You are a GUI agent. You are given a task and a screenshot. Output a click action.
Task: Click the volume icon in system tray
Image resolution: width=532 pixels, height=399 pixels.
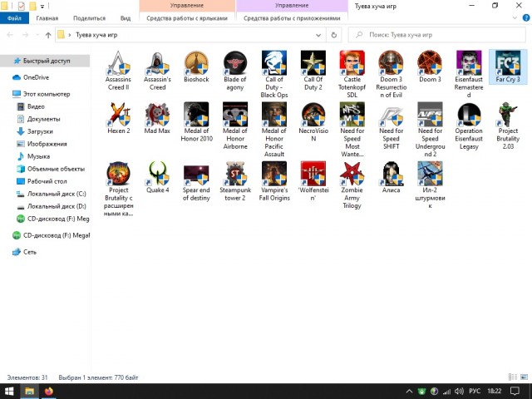tap(459, 392)
